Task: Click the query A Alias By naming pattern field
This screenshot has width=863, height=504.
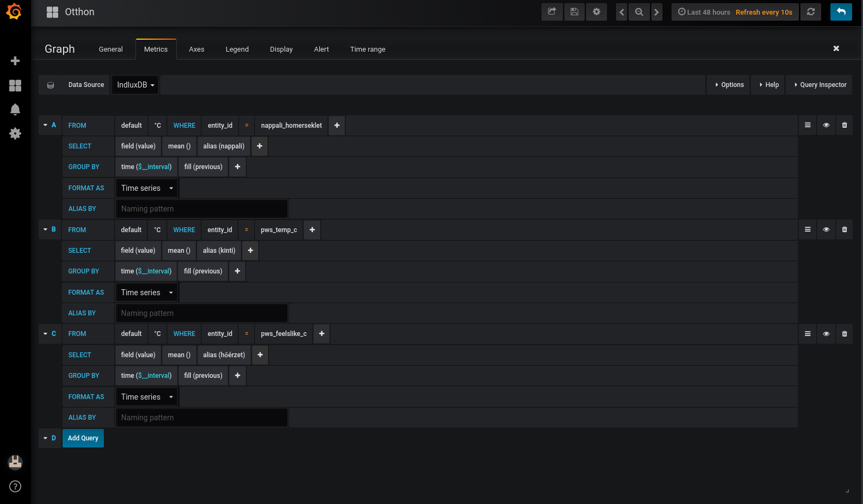Action: point(201,209)
